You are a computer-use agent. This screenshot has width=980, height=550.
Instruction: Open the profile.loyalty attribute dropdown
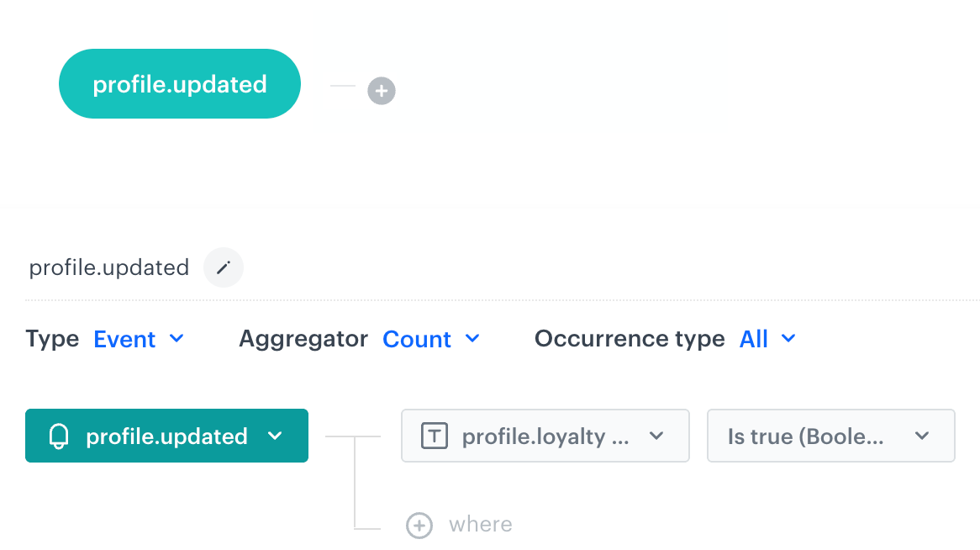545,436
